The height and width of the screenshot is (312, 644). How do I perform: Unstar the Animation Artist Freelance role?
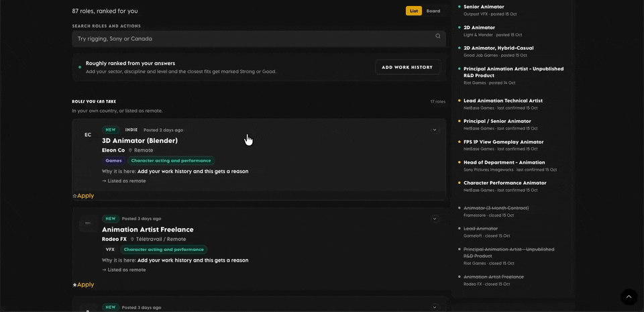(x=74, y=284)
